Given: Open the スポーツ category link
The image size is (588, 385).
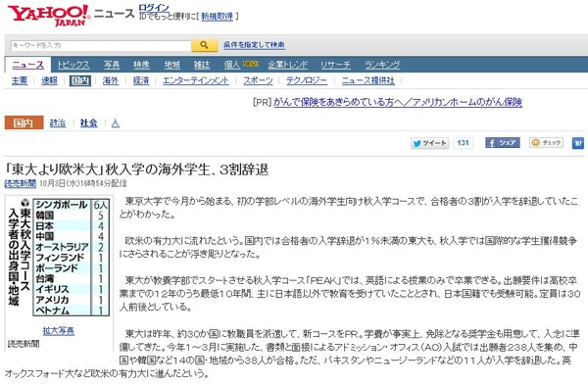Looking at the screenshot, I should 258,80.
